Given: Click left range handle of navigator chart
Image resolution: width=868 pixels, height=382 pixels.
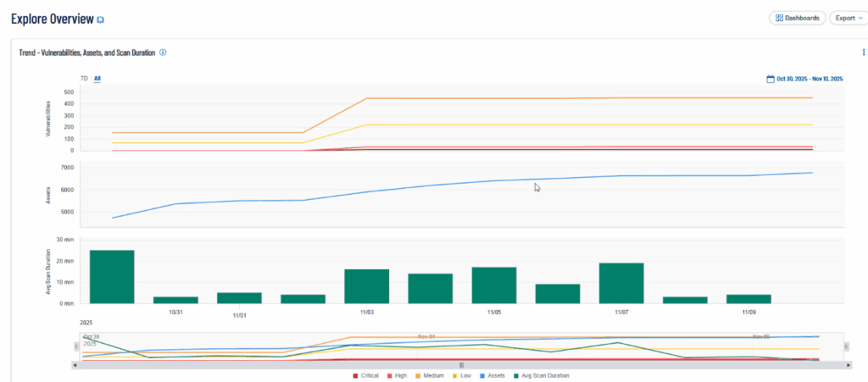Looking at the screenshot, I should click(x=76, y=346).
